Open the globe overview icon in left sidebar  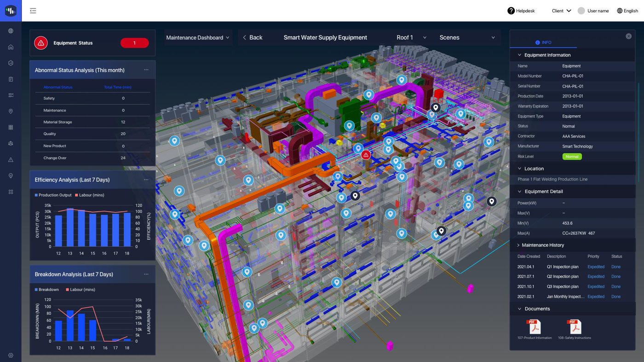pos(11,31)
